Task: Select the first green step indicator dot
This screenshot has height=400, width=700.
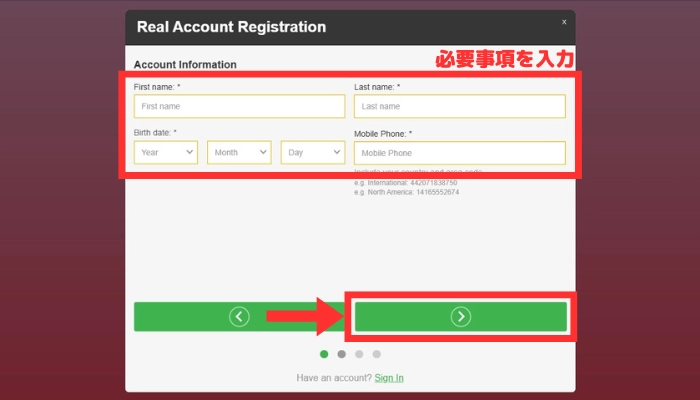Action: pos(324,354)
